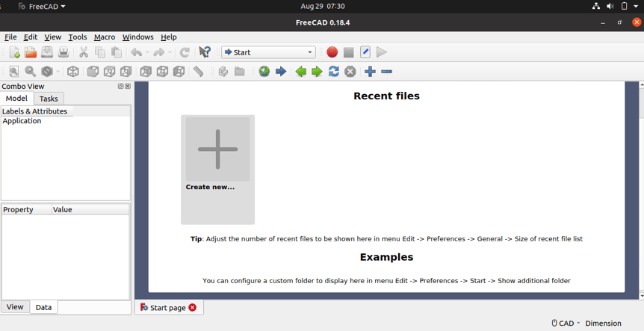The width and height of the screenshot is (644, 331).
Task: Go back with green left arrow
Action: [300, 72]
